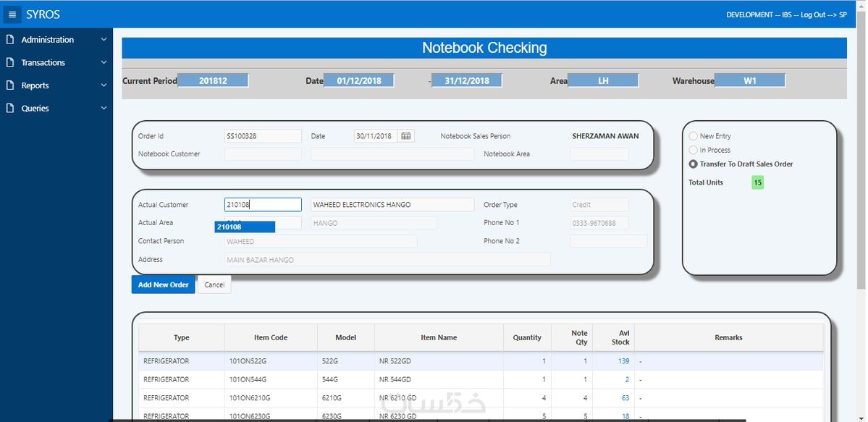Select the In Process radio option
Viewport: 868px width, 422px height.
pyautogui.click(x=693, y=150)
